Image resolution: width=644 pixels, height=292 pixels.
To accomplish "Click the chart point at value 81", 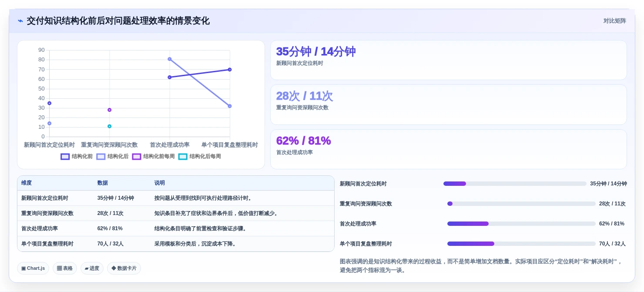I will coord(170,59).
